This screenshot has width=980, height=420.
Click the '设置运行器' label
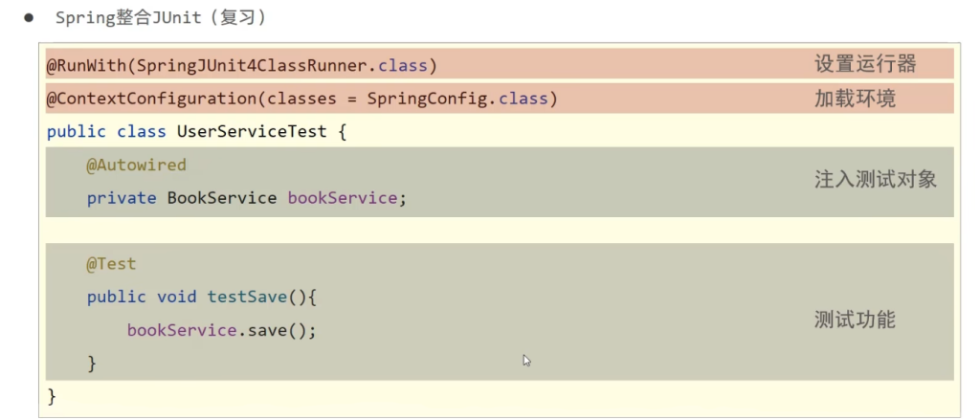[864, 64]
